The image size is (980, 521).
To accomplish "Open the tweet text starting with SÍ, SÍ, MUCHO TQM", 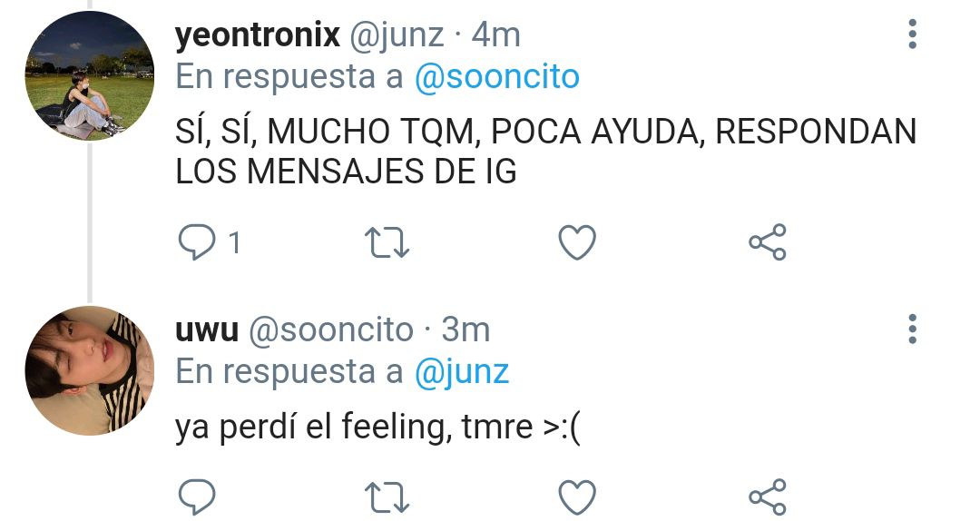I will tap(545, 152).
